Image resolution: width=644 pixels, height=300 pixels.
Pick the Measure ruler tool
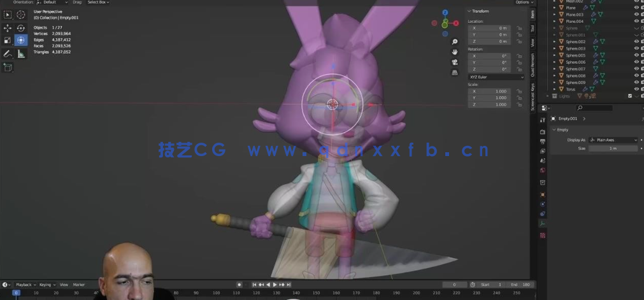click(21, 54)
